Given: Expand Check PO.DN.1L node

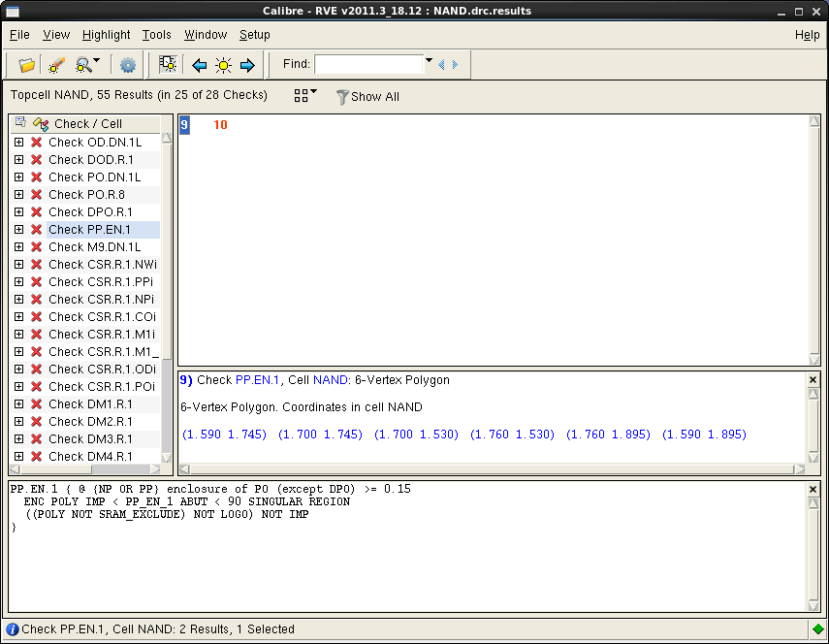Looking at the screenshot, I should (x=19, y=177).
